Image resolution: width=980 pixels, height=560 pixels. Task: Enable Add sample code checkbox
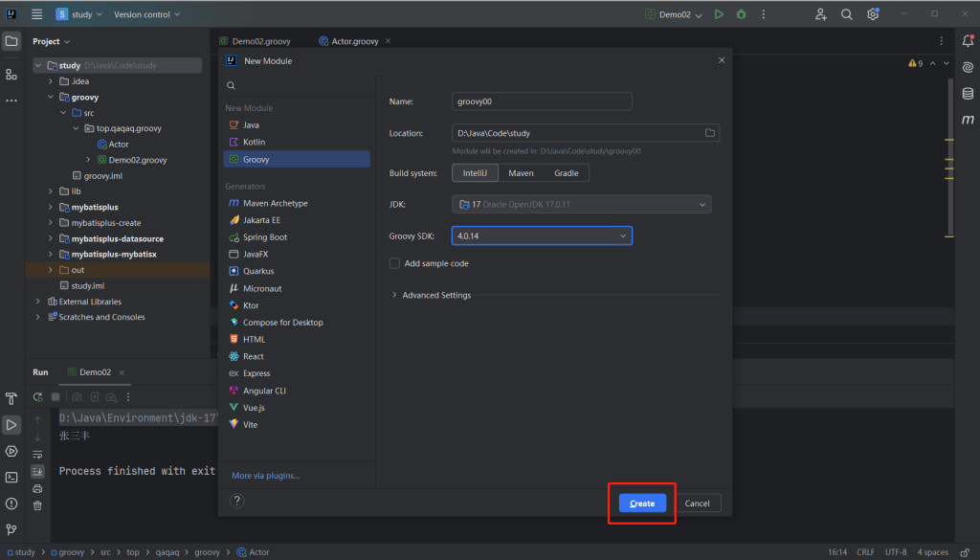coord(394,264)
